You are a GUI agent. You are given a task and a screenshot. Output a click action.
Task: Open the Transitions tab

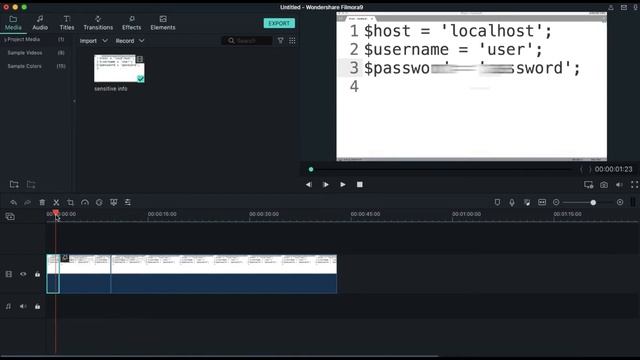(98, 23)
